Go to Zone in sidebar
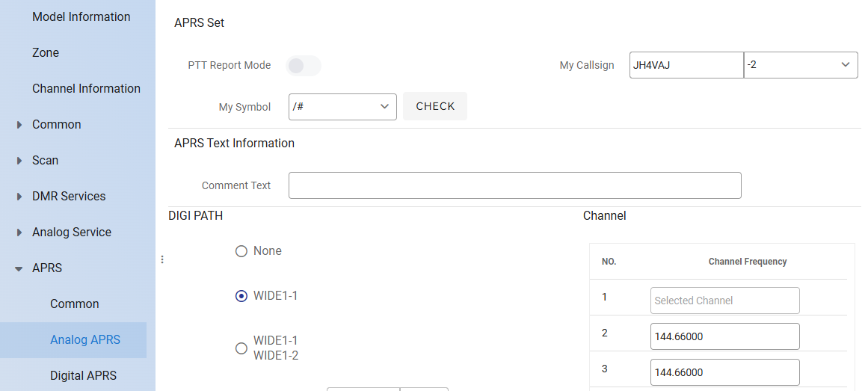 tap(46, 52)
